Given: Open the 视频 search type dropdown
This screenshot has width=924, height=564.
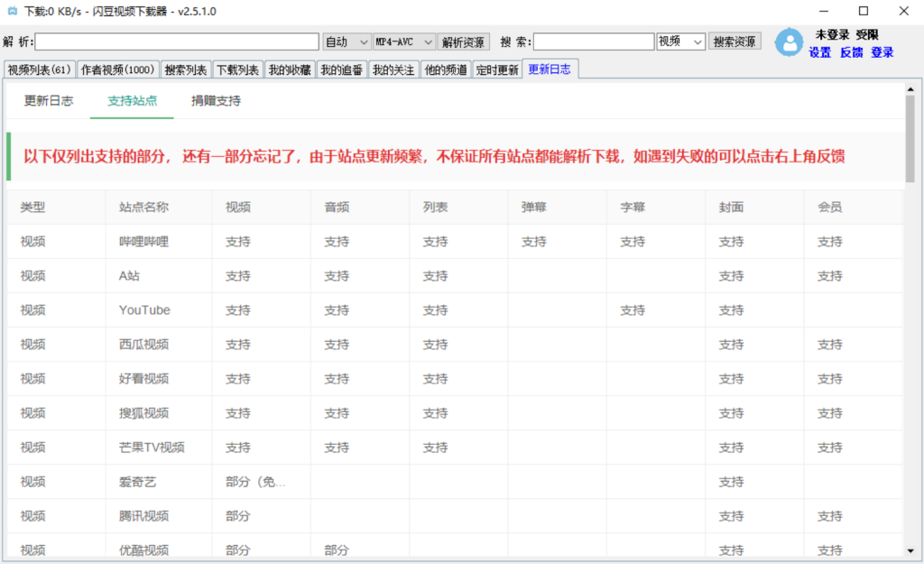Looking at the screenshot, I should click(x=680, y=42).
